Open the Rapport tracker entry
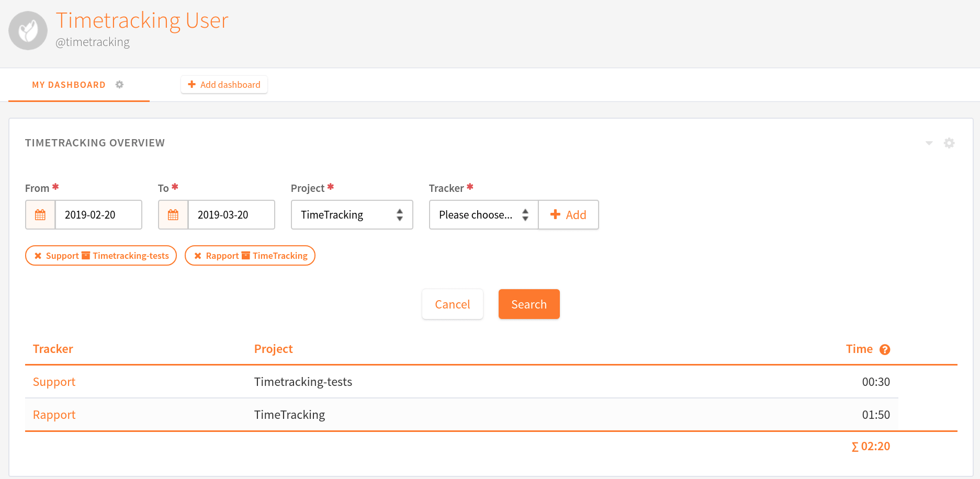The height and width of the screenshot is (479, 980). point(54,414)
